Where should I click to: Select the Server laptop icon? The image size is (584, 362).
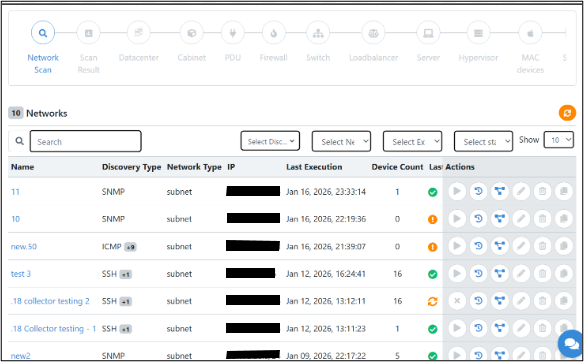pyautogui.click(x=428, y=33)
